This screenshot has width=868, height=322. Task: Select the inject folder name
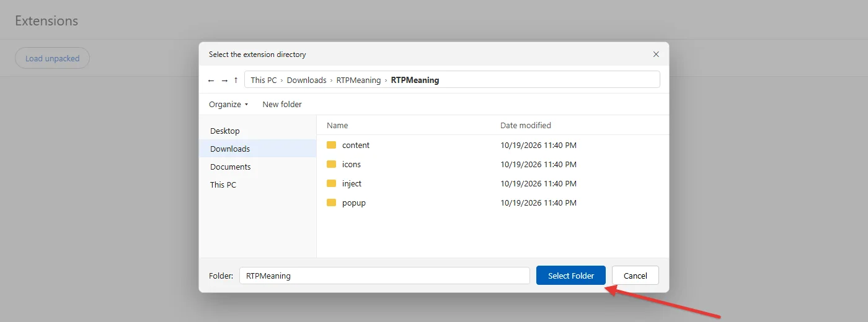[x=352, y=183]
